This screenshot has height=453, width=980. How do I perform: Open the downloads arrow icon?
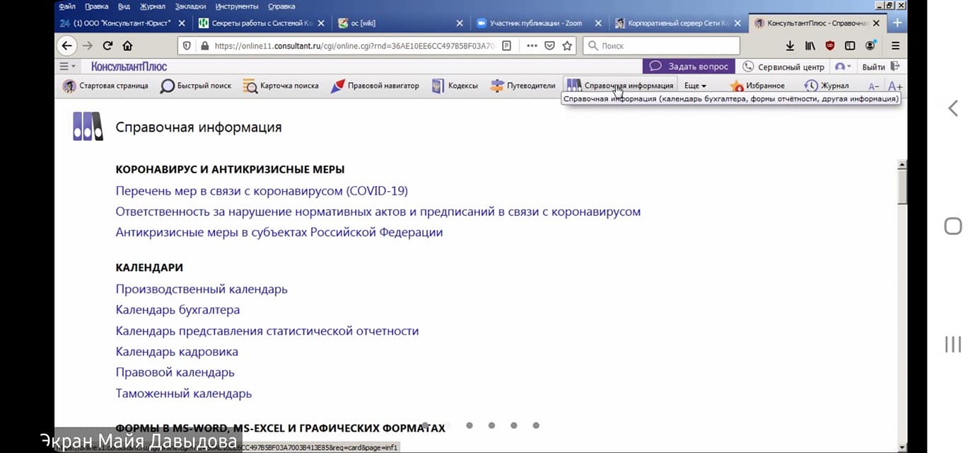point(791,45)
